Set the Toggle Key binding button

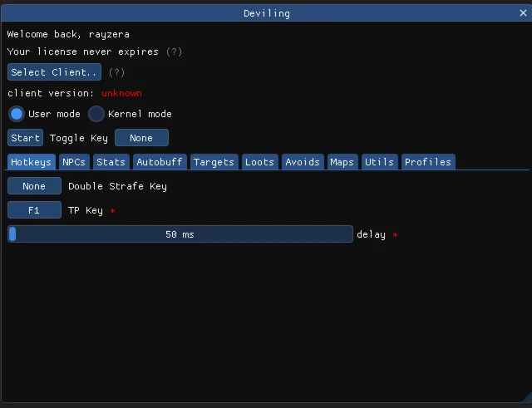click(x=141, y=138)
